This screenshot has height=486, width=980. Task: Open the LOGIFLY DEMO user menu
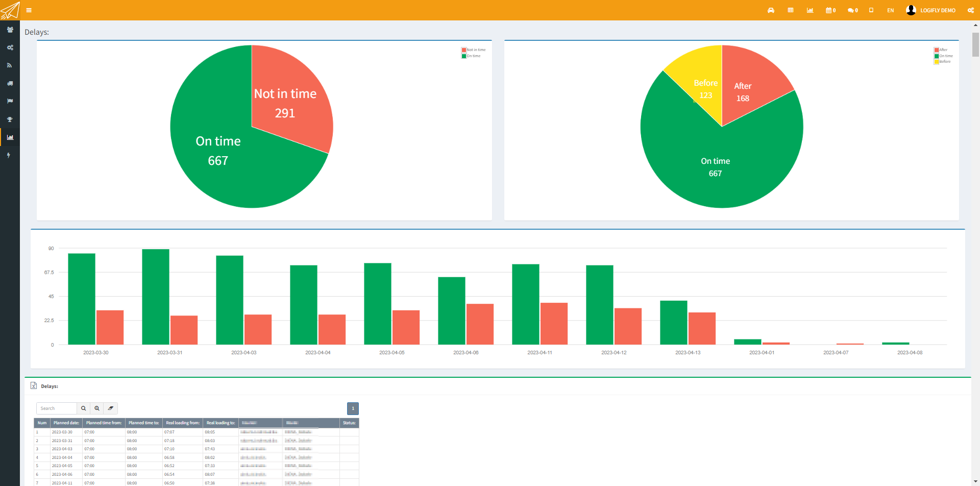930,10
